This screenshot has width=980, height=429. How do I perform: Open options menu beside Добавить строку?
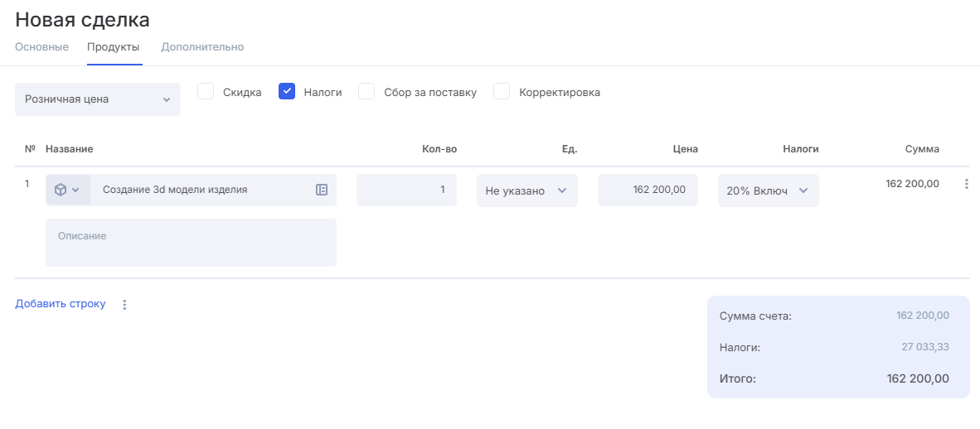coord(125,305)
